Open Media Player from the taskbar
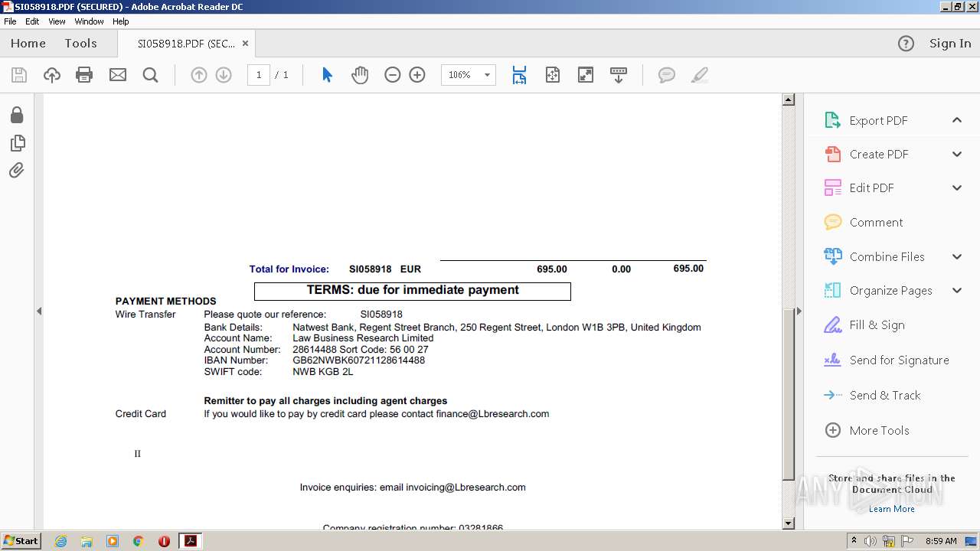 (113, 541)
